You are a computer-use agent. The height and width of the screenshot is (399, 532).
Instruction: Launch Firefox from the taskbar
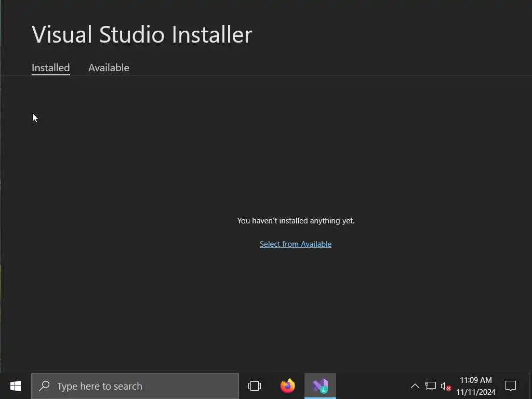coord(288,386)
